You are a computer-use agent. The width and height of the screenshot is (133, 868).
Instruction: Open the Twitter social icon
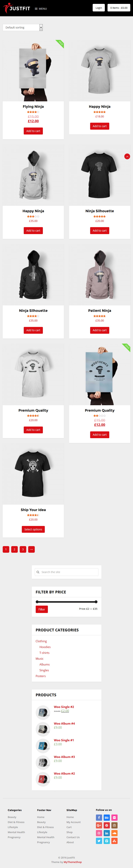[x=99, y=841]
